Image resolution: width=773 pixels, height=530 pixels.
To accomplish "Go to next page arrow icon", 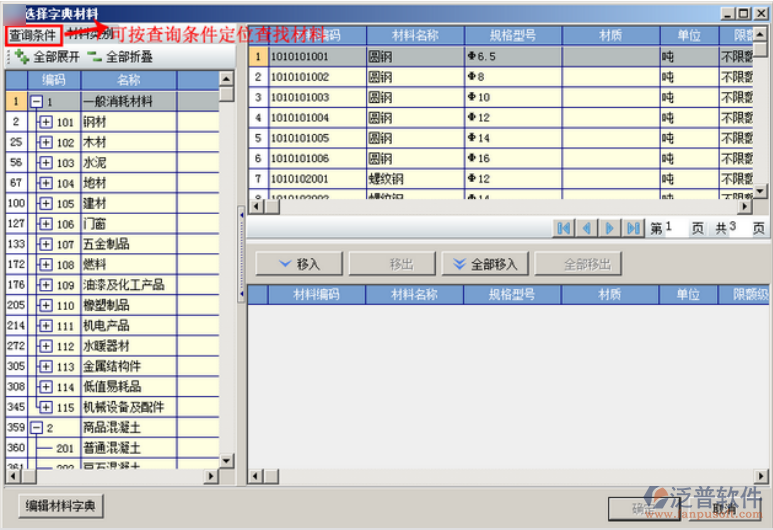I will click(x=610, y=228).
